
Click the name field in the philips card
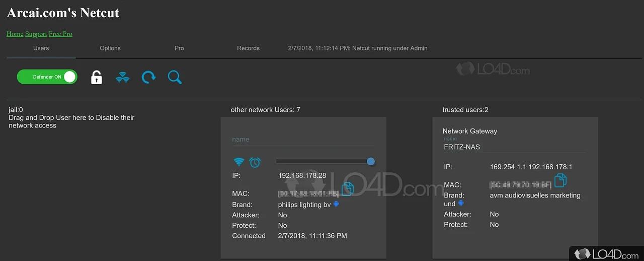click(x=303, y=140)
